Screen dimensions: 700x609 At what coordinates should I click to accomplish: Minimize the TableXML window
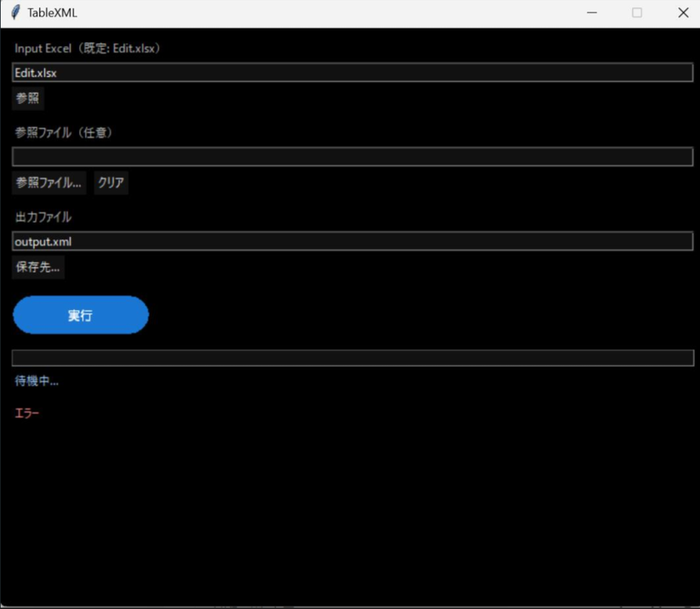[x=592, y=12]
